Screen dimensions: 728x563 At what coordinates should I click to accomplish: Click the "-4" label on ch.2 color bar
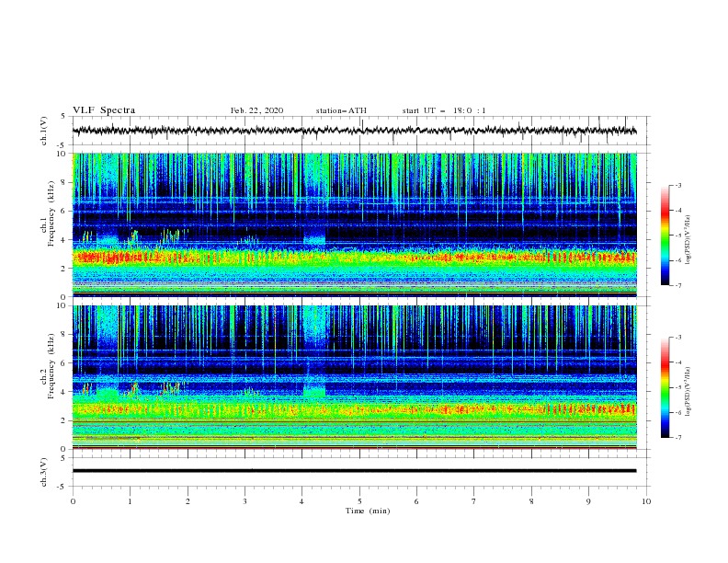[x=677, y=362]
